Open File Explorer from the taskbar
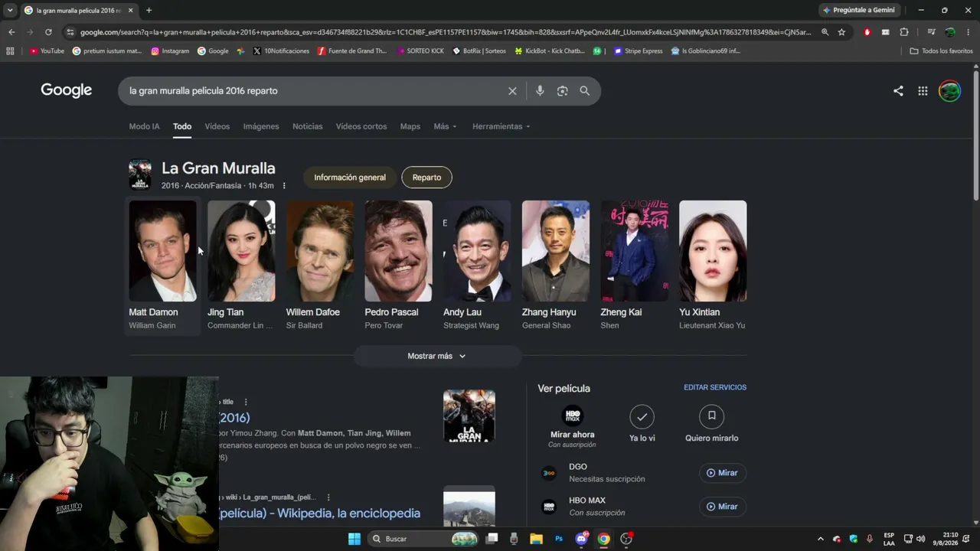 536,539
